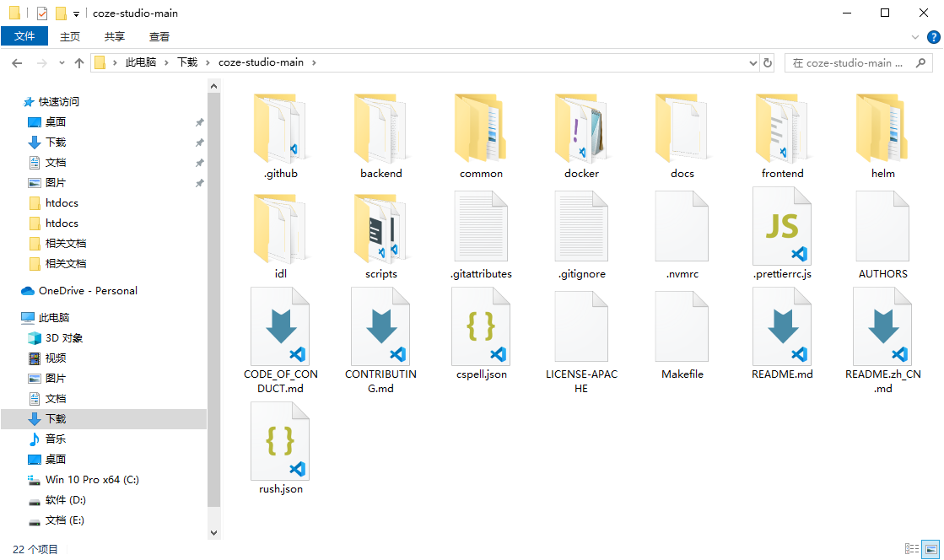Expand the address bar history dropdown
The height and width of the screenshot is (560, 944).
click(753, 62)
